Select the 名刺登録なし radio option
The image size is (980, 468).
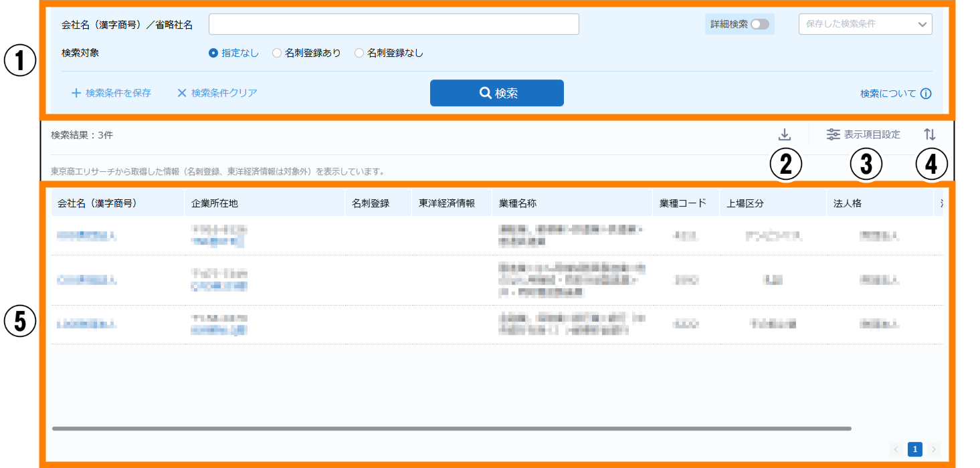[359, 53]
